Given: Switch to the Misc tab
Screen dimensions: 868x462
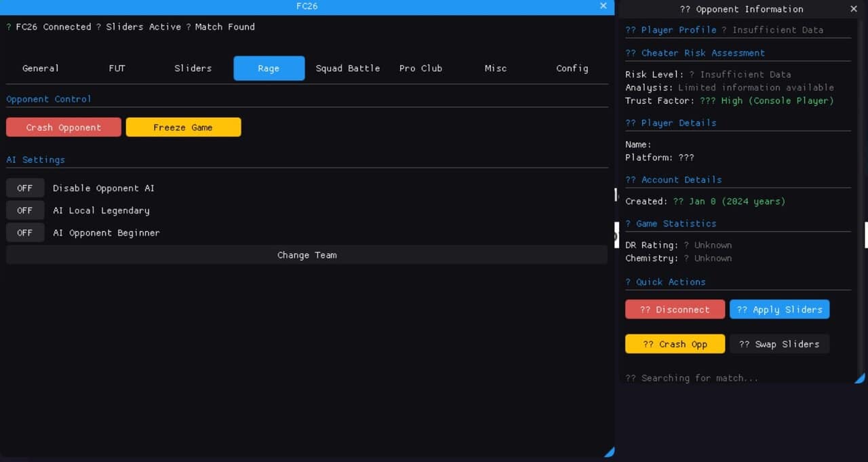Looking at the screenshot, I should click(x=496, y=69).
